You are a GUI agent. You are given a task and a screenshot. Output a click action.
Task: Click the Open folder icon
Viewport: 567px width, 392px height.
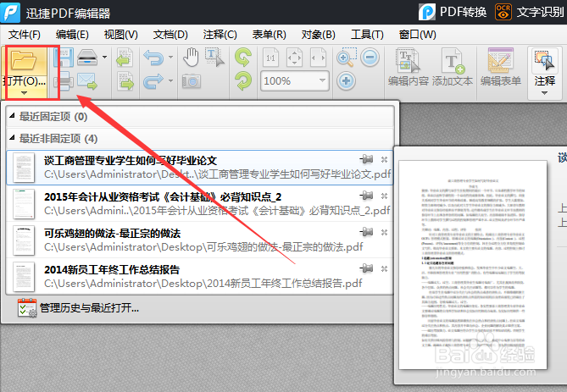coord(24,60)
